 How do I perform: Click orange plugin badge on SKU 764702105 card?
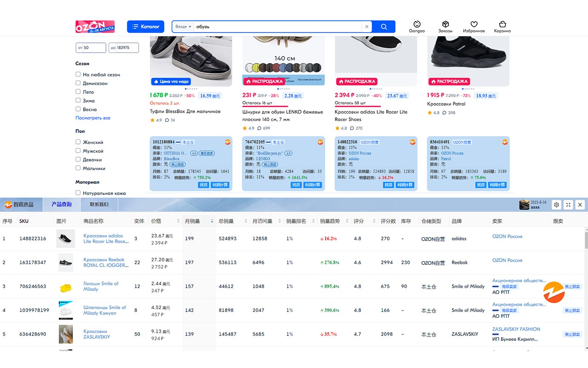(320, 142)
